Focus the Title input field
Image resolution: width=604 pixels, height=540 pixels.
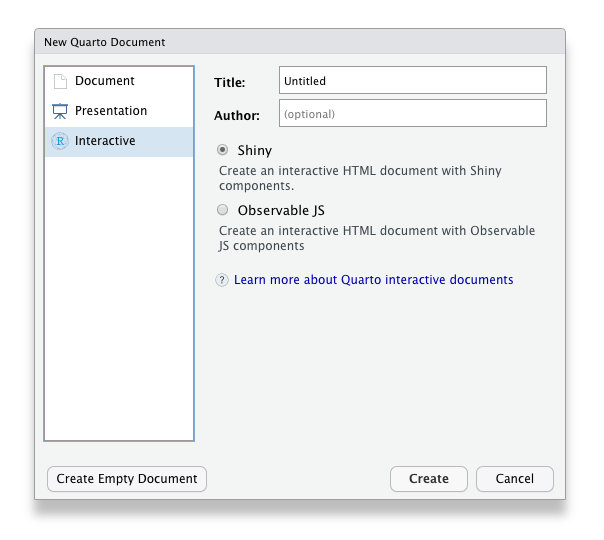click(x=413, y=80)
